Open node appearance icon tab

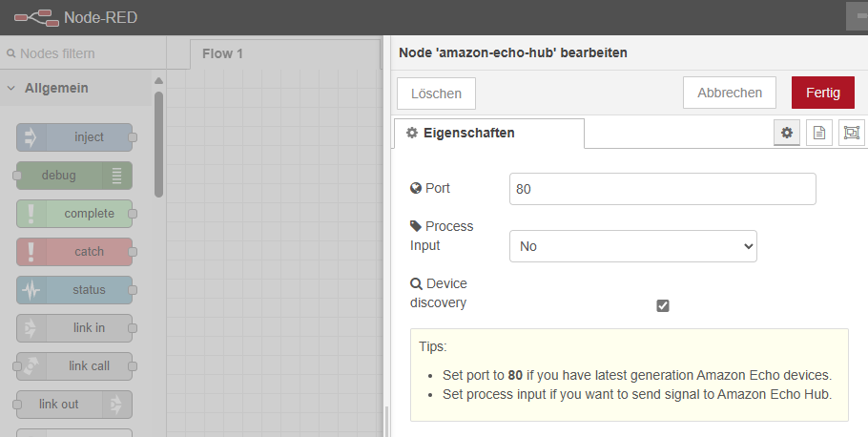[852, 133]
